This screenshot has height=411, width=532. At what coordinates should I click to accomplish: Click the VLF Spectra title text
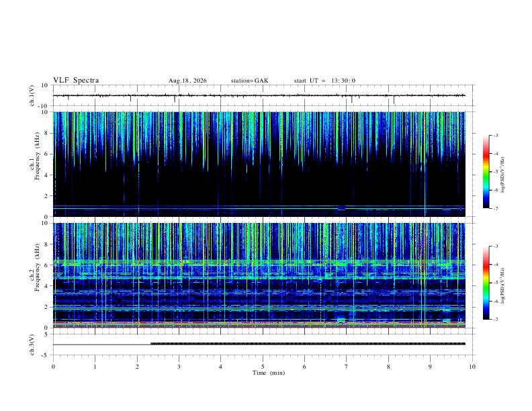point(76,81)
